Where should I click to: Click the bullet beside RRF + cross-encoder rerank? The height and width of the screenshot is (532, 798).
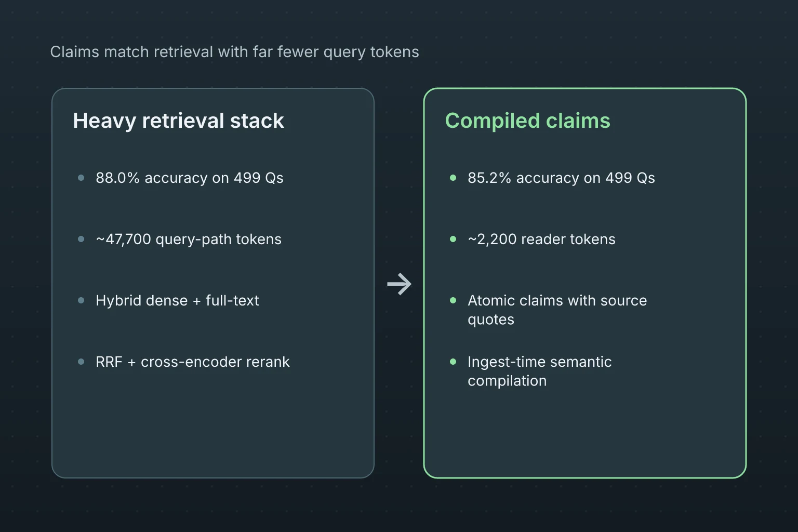[81, 362]
